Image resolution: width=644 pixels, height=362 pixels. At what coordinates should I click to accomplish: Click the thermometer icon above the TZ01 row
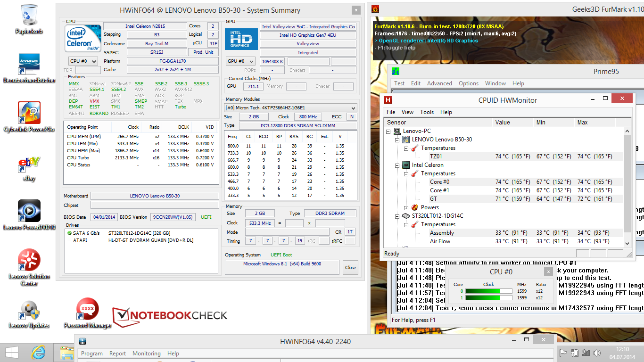point(415,148)
